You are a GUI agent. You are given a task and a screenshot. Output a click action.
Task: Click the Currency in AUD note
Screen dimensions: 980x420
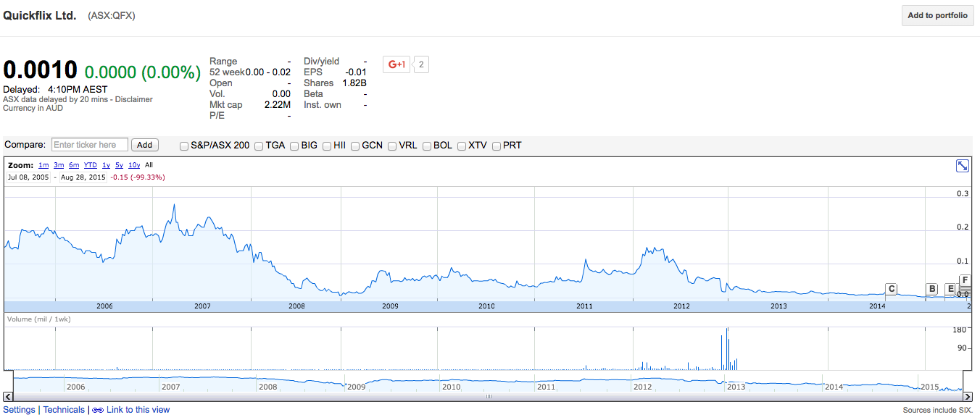(33, 108)
